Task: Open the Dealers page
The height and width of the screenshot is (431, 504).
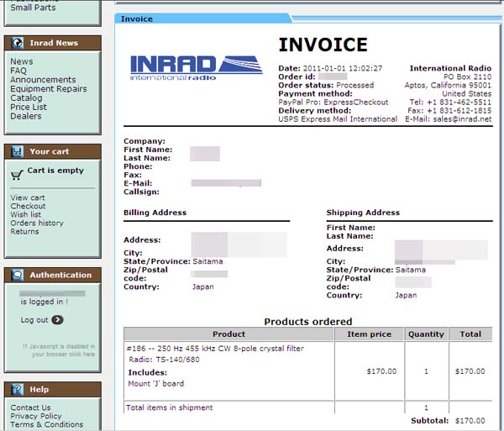Action: [26, 116]
